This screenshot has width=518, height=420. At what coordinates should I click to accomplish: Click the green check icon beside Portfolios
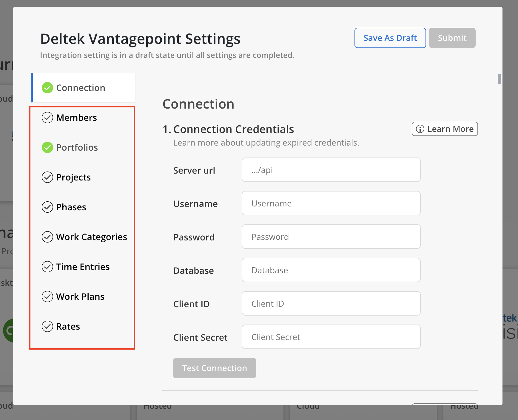(47, 147)
